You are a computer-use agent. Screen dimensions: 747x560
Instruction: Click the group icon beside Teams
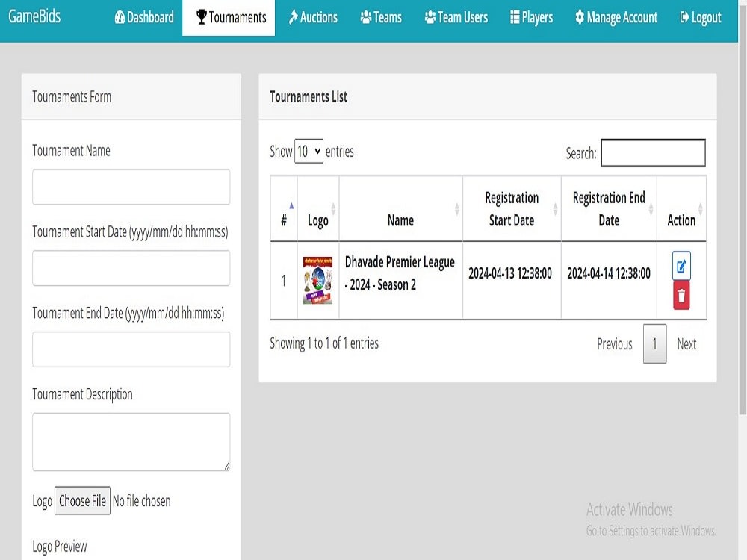coord(366,18)
